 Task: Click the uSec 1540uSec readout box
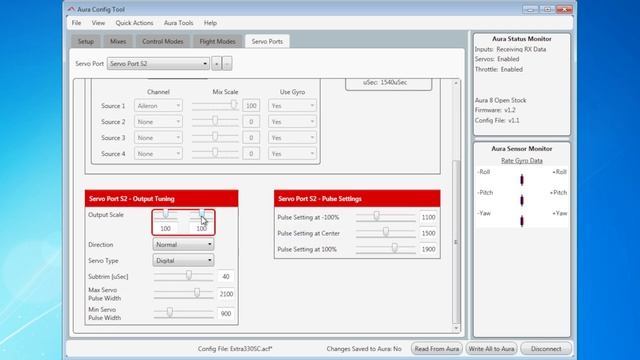pyautogui.click(x=389, y=83)
